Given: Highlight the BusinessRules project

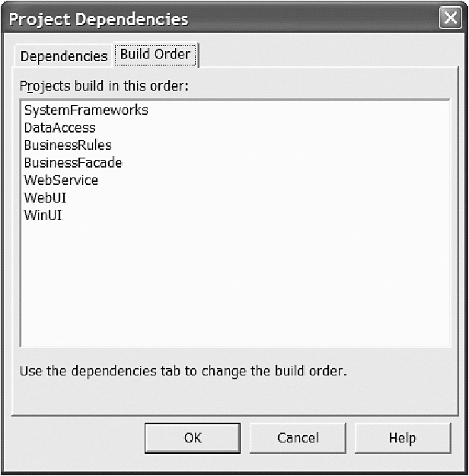Looking at the screenshot, I should click(x=68, y=145).
